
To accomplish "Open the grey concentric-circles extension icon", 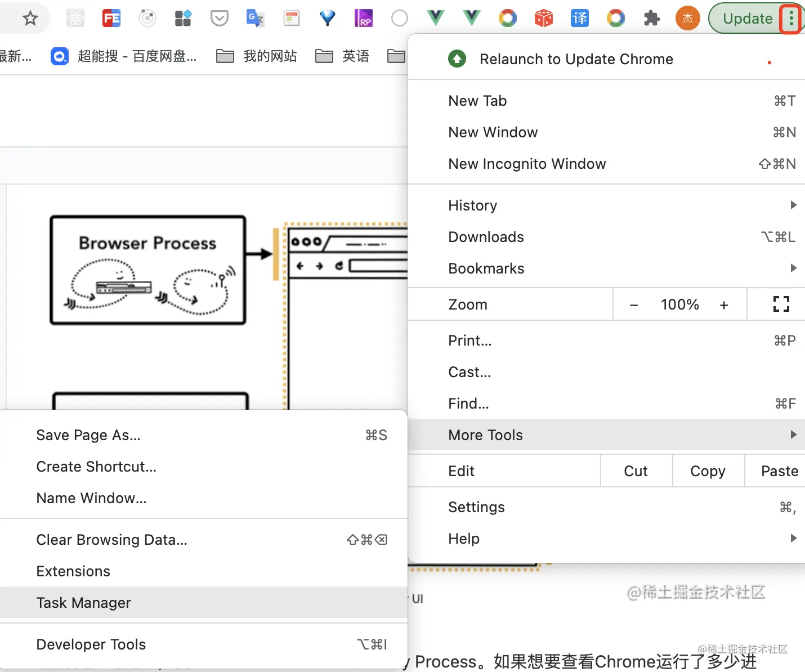I will click(147, 19).
